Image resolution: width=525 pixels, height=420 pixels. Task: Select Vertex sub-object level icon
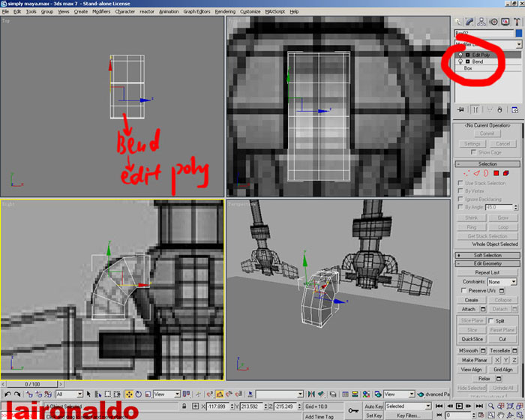tap(466, 173)
